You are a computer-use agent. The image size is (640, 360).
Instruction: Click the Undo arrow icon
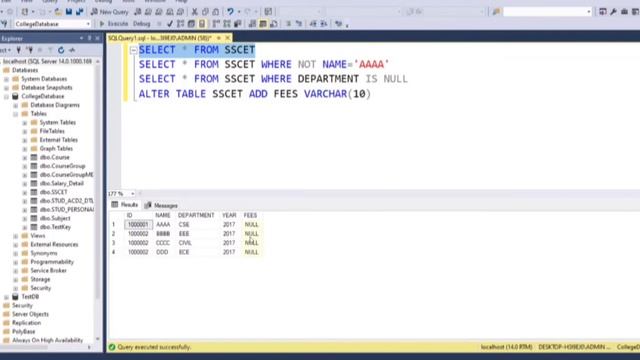(230, 12)
